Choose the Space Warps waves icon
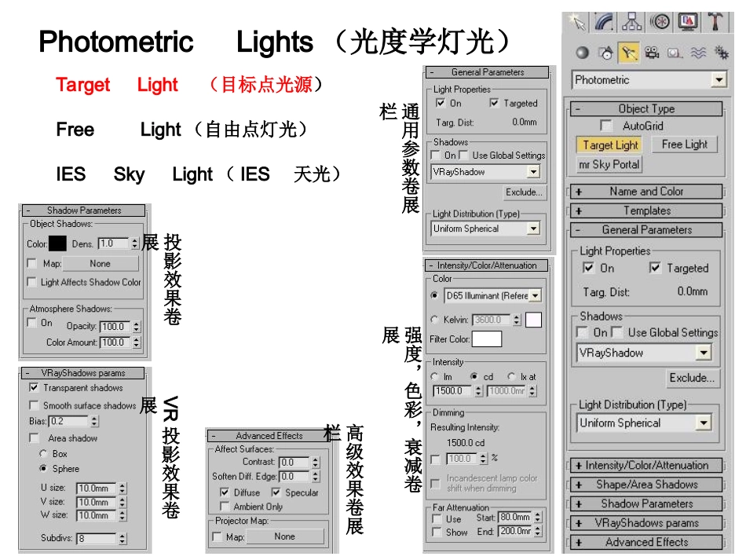The height and width of the screenshot is (560, 746). (x=697, y=53)
